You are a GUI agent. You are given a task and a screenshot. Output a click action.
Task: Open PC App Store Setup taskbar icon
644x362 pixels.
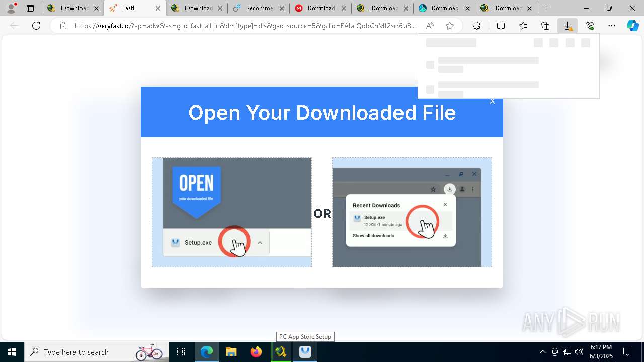point(305,352)
